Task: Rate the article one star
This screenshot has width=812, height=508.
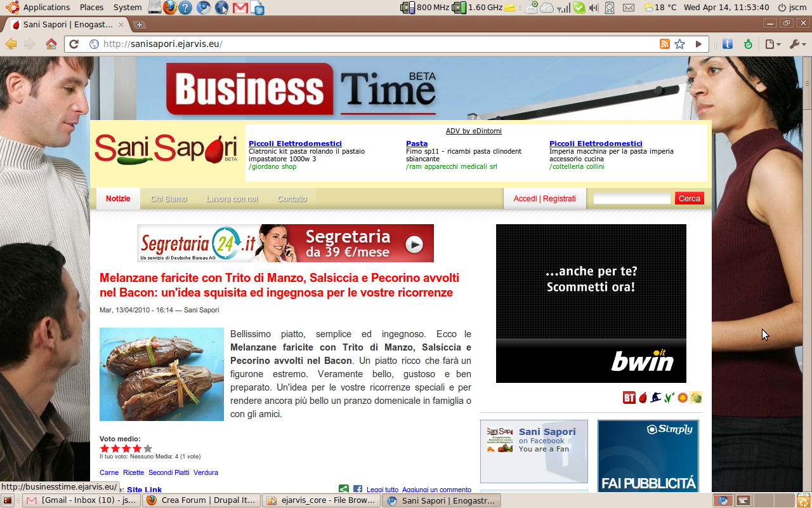Action: pos(105,448)
